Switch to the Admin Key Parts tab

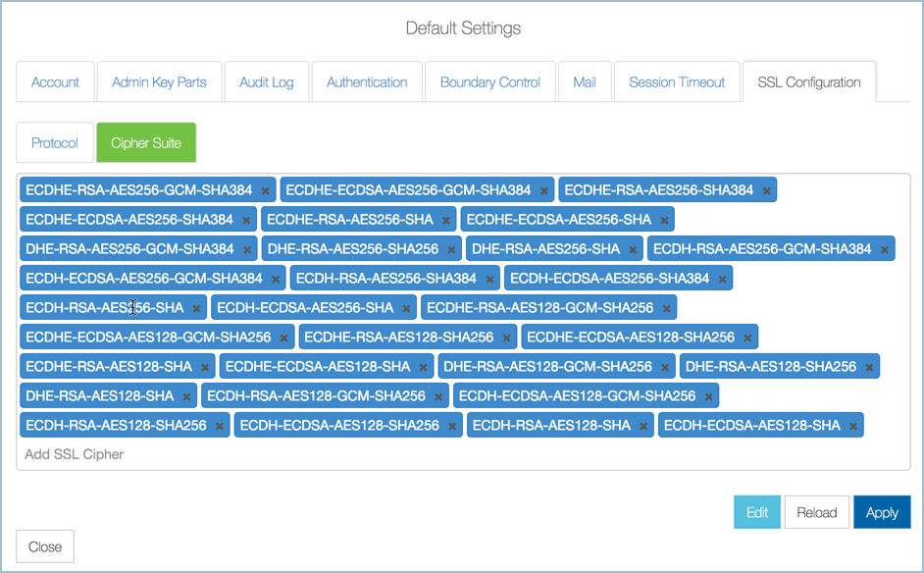click(x=159, y=82)
